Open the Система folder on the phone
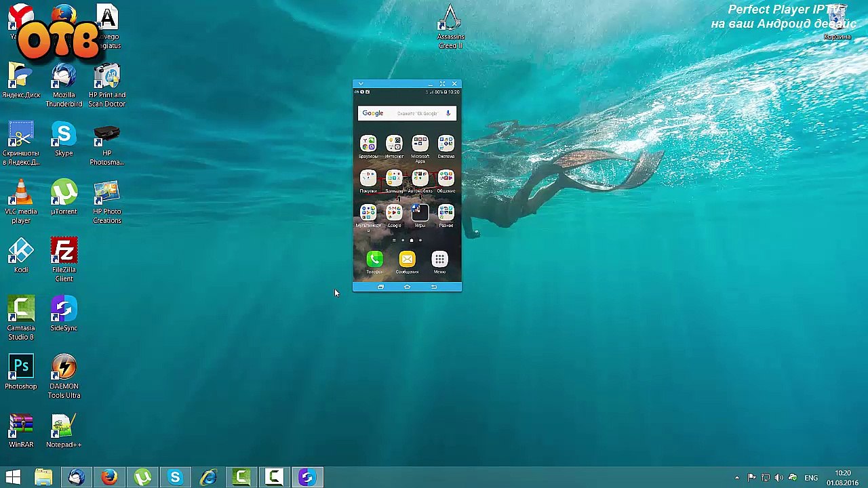This screenshot has width=868, height=488. [446, 146]
